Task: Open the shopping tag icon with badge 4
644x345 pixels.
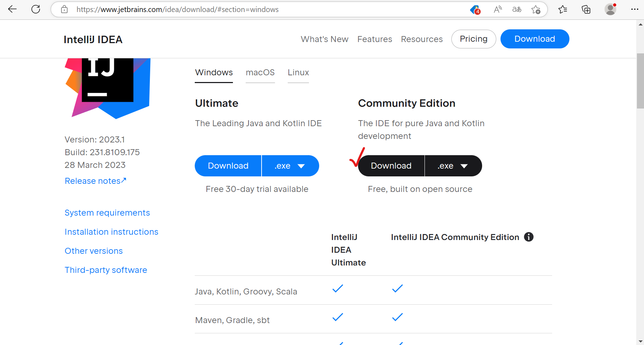Action: pos(475,10)
